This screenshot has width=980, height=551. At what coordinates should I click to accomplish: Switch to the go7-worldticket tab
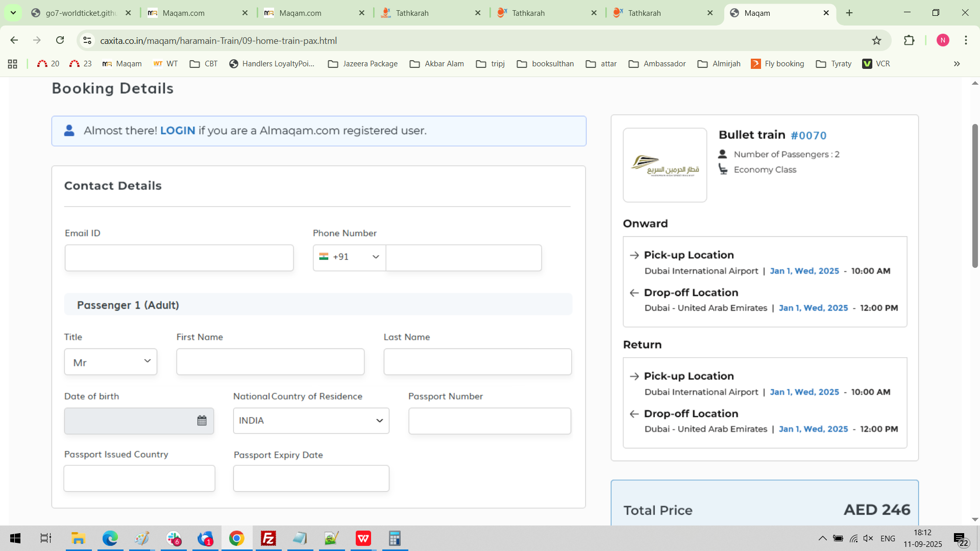pyautogui.click(x=81, y=13)
